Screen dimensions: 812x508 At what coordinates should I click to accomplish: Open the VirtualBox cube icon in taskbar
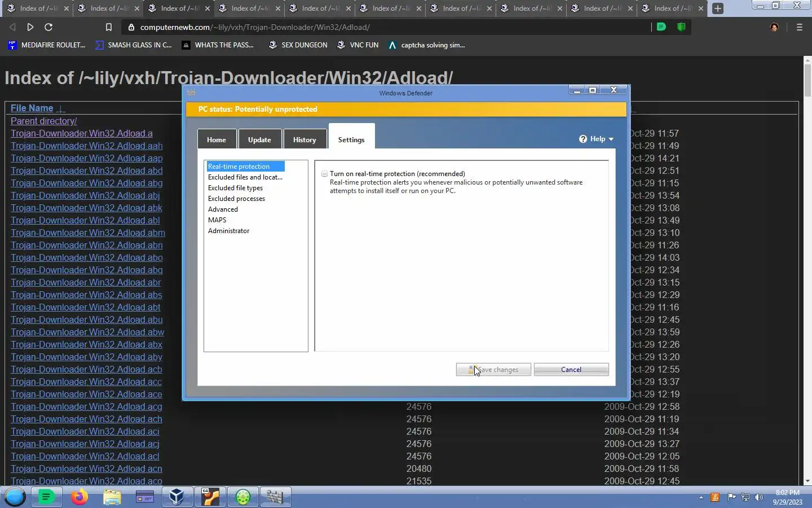pos(176,497)
